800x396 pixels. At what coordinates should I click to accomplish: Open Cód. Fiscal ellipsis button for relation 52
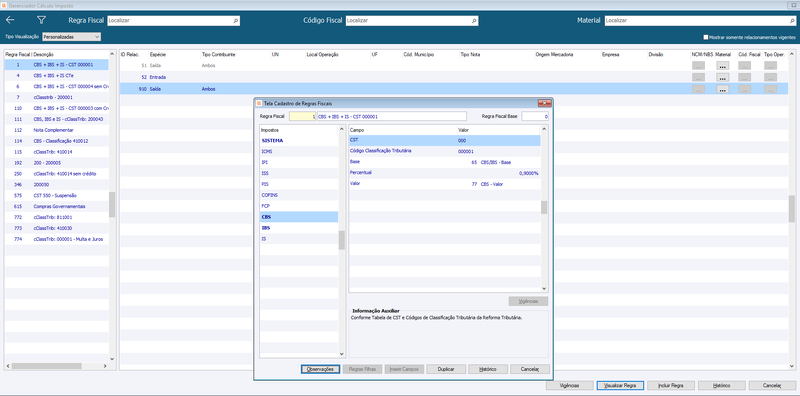[x=745, y=78]
